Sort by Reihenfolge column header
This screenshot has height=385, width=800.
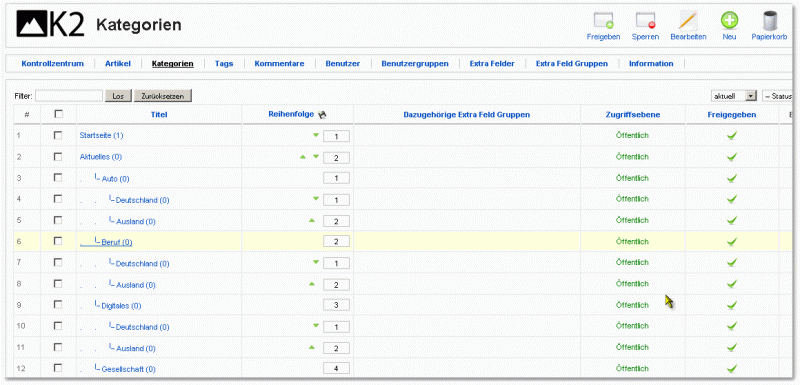(x=291, y=115)
